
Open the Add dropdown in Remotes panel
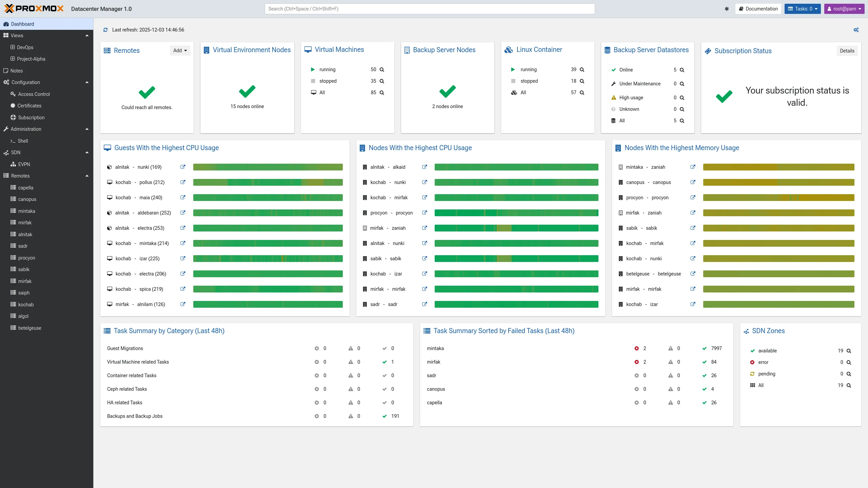tap(180, 50)
